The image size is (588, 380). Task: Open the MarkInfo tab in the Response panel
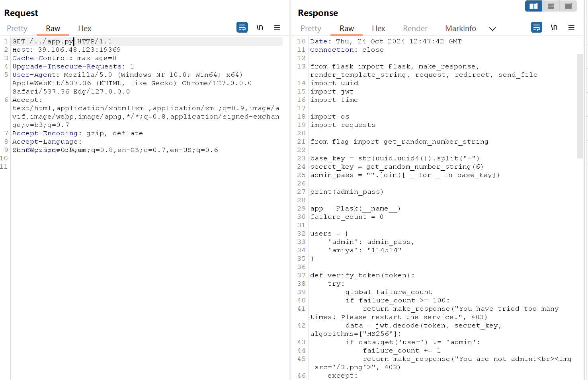tap(461, 28)
